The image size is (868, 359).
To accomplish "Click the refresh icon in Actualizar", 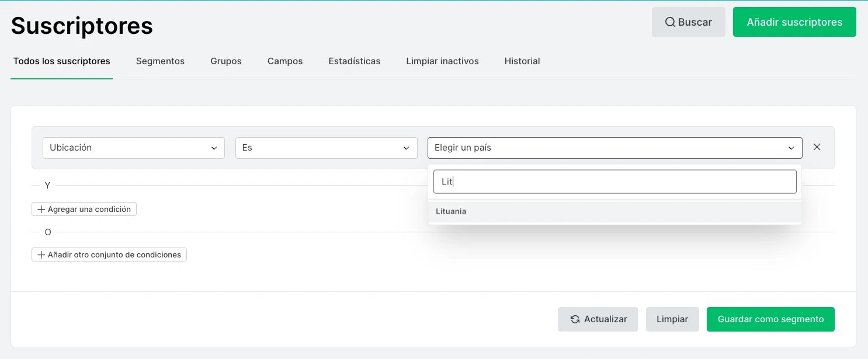I will (x=575, y=319).
